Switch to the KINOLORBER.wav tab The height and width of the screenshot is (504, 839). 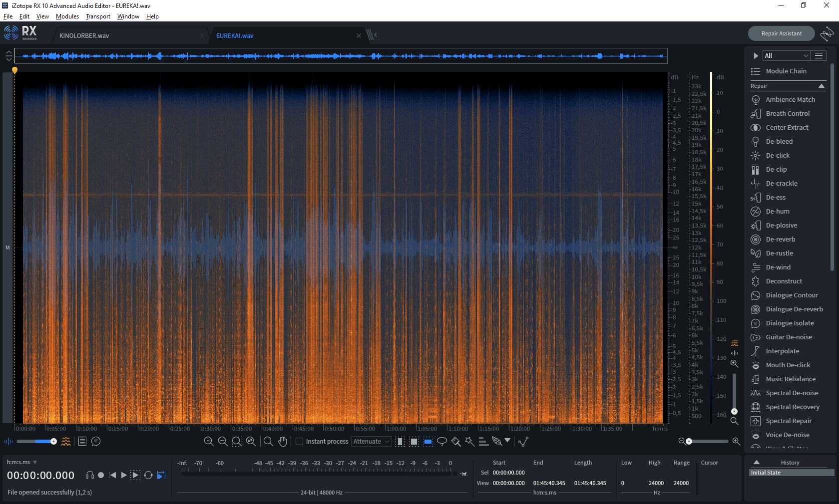(84, 36)
